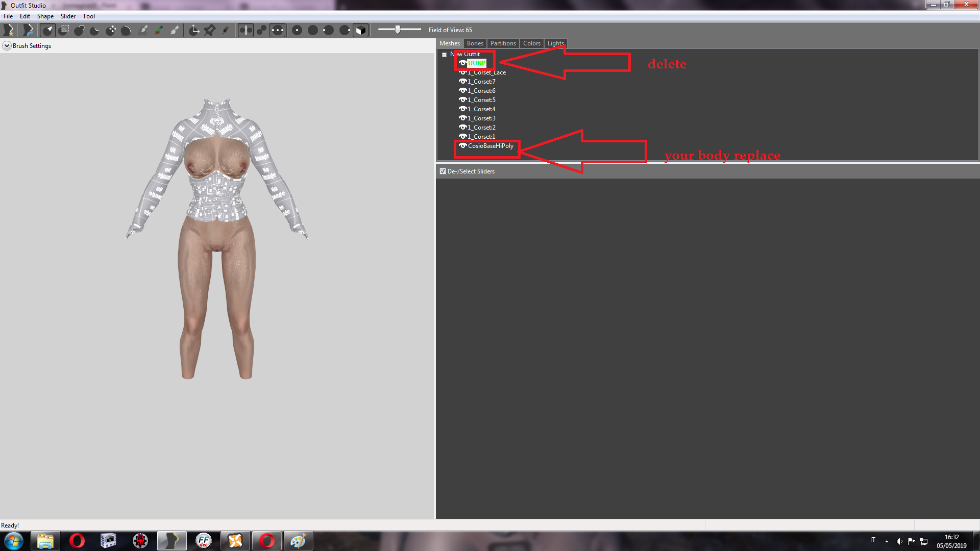Switch to the Bones tab

tap(475, 43)
